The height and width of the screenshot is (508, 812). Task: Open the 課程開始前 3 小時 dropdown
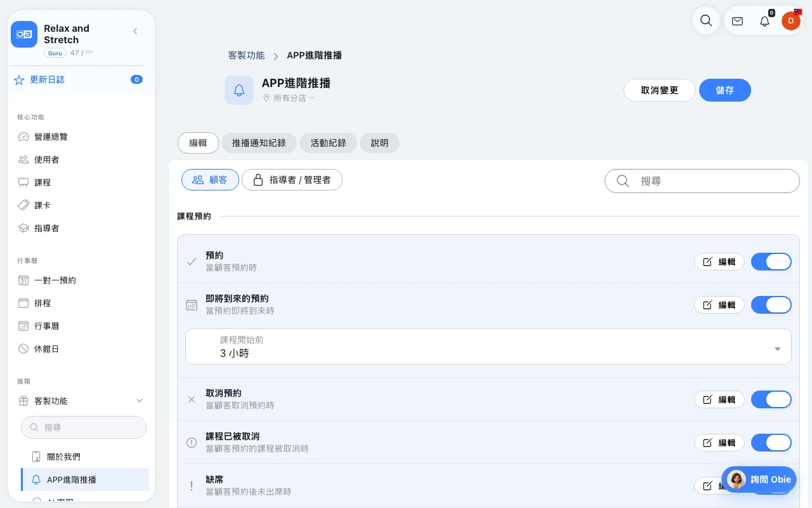pyautogui.click(x=488, y=347)
